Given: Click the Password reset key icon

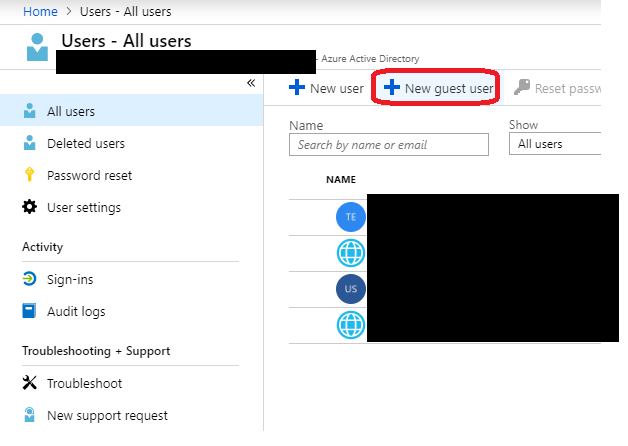Looking at the screenshot, I should point(29,175).
